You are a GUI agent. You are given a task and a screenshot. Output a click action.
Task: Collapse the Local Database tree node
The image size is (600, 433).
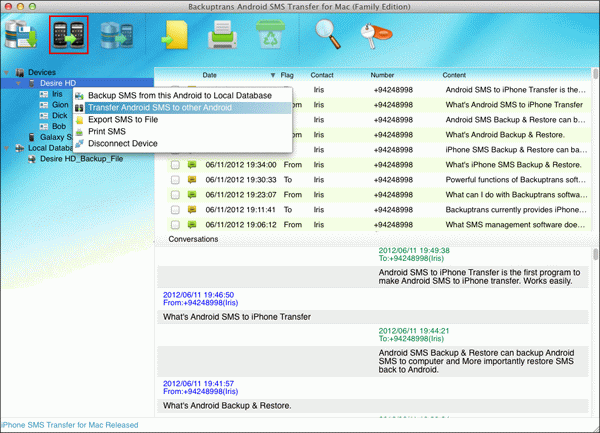(x=7, y=148)
